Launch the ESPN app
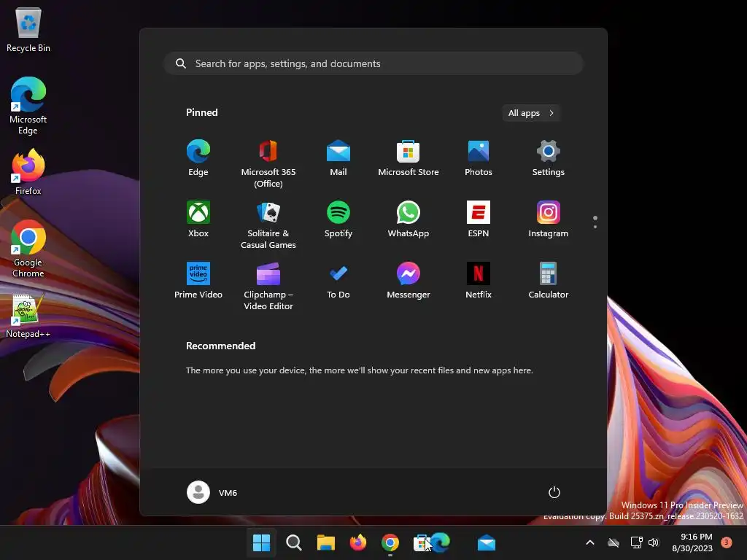This screenshot has height=560, width=747. 479,219
